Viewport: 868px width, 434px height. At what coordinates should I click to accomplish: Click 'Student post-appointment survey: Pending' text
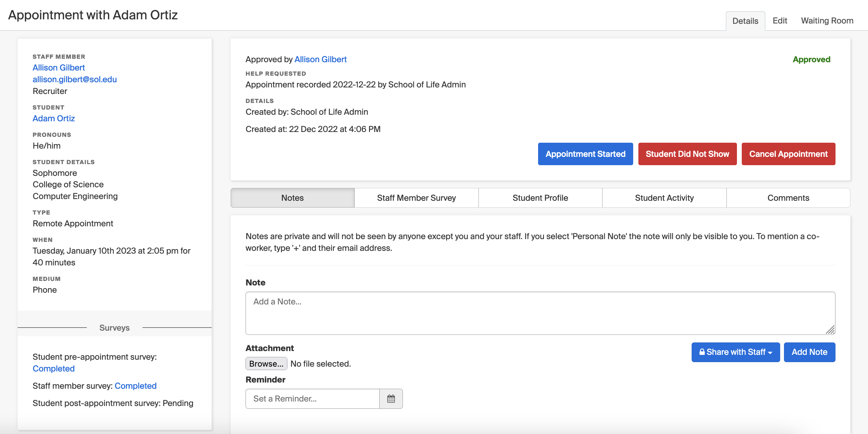[x=113, y=403]
